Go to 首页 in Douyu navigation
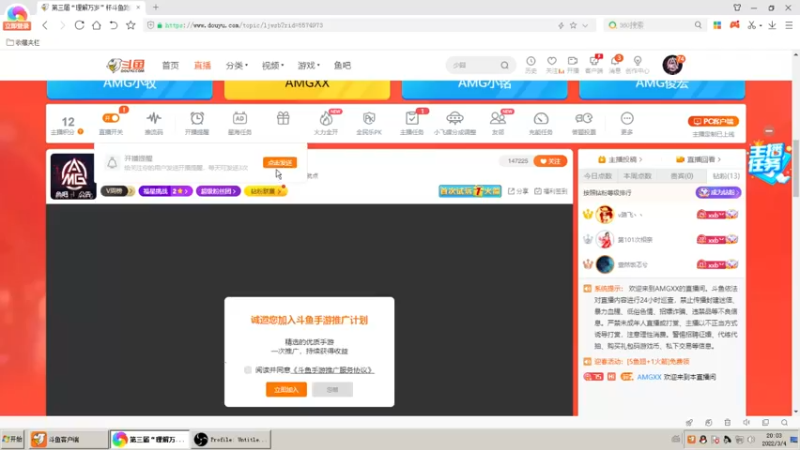800x450 pixels. (170, 65)
